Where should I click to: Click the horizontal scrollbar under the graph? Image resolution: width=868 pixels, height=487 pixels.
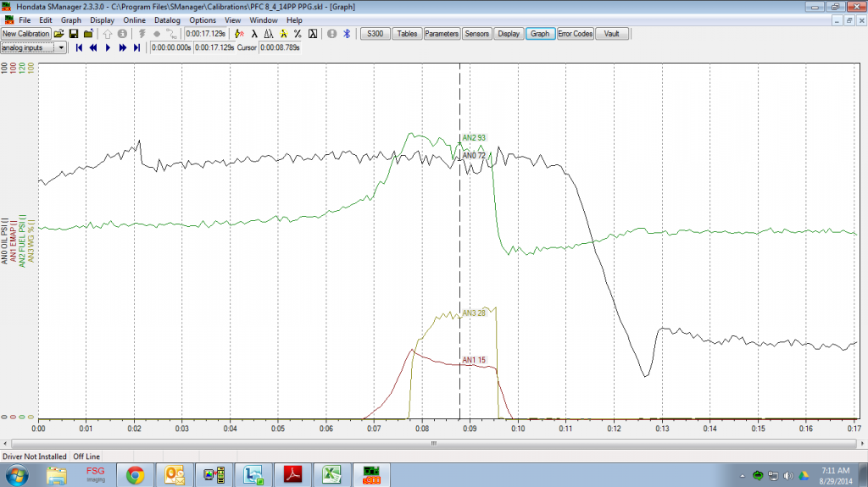click(x=434, y=442)
